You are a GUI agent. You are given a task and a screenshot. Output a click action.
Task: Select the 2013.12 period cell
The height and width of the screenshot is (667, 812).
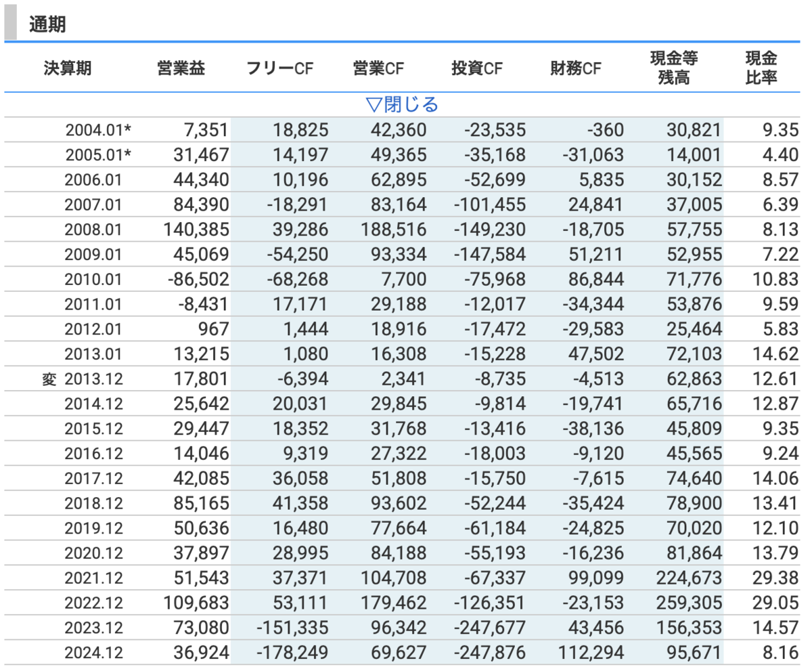point(93,379)
